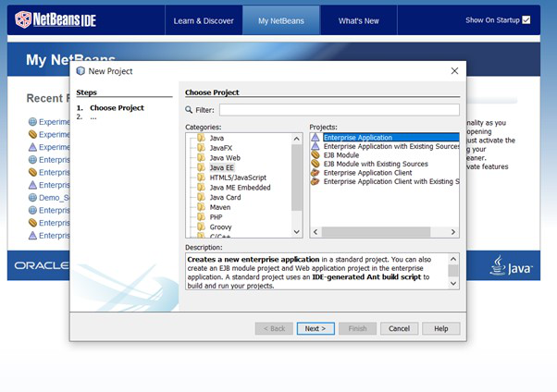Select the Java Web category
This screenshot has width=557, height=392.
point(225,158)
